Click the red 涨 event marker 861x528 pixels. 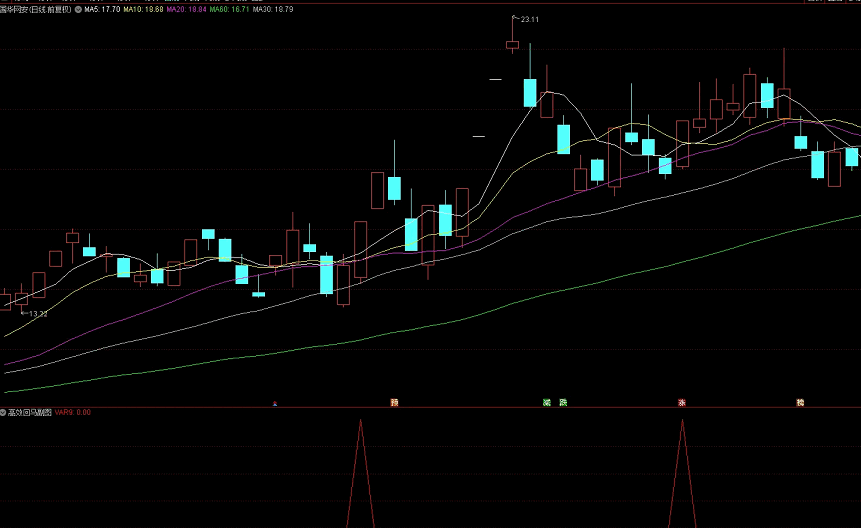click(x=682, y=403)
